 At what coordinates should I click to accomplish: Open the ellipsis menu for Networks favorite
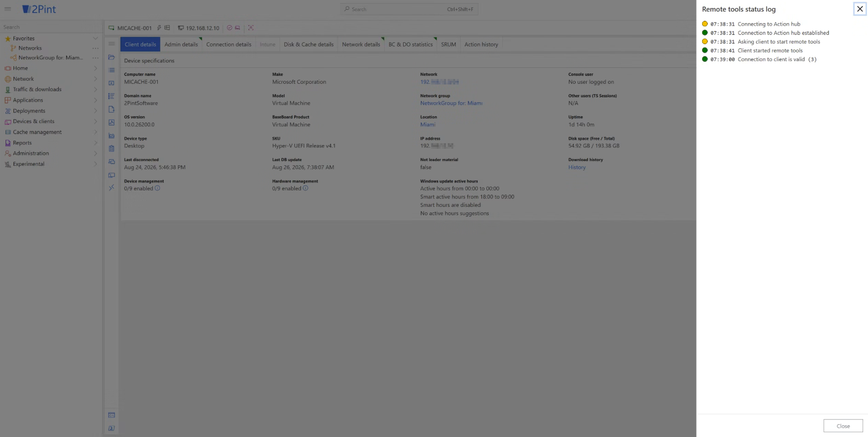(x=95, y=48)
